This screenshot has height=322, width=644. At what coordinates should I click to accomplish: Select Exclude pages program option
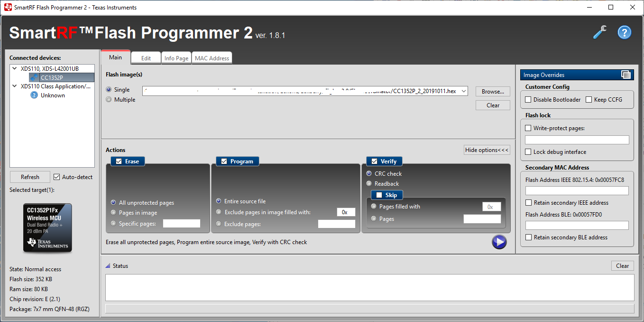coord(219,224)
